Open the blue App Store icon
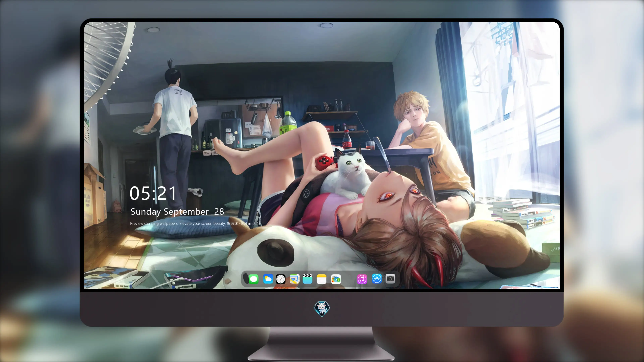This screenshot has height=362, width=644. pyautogui.click(x=377, y=279)
